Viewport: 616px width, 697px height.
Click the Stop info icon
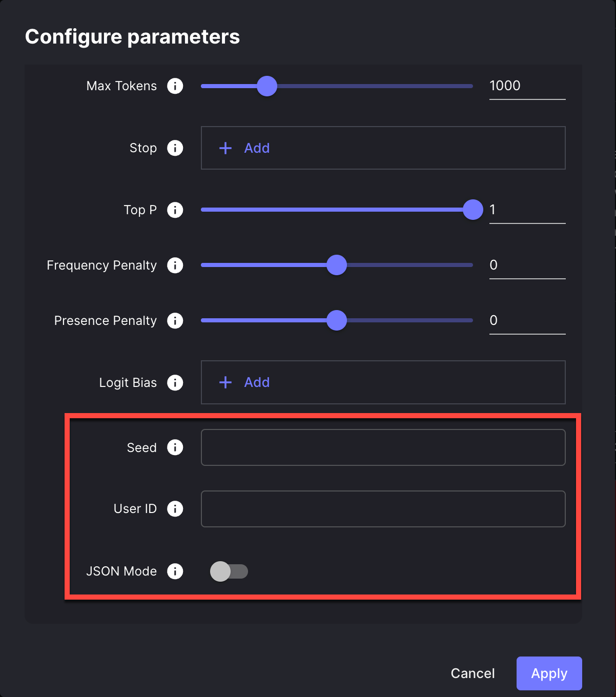(175, 148)
